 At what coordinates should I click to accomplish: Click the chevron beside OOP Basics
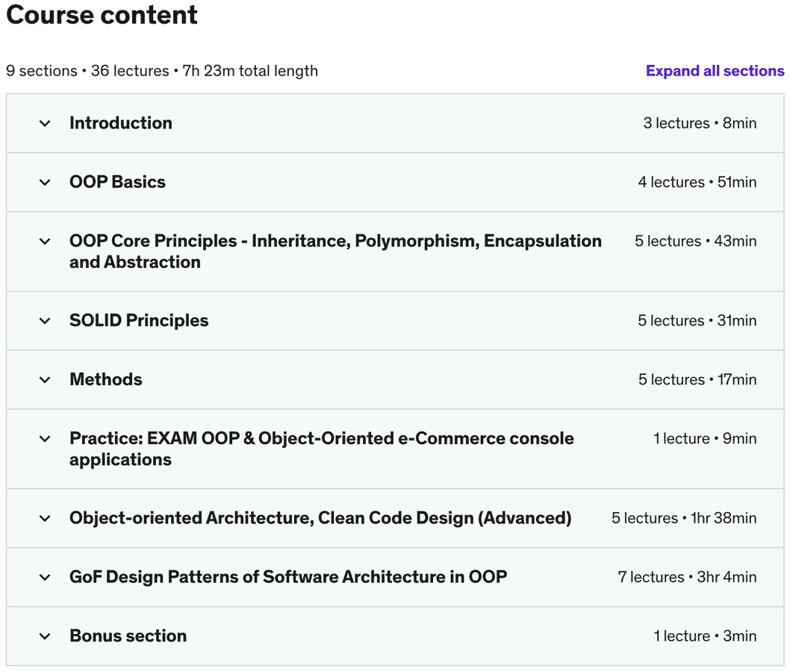pyautogui.click(x=45, y=182)
